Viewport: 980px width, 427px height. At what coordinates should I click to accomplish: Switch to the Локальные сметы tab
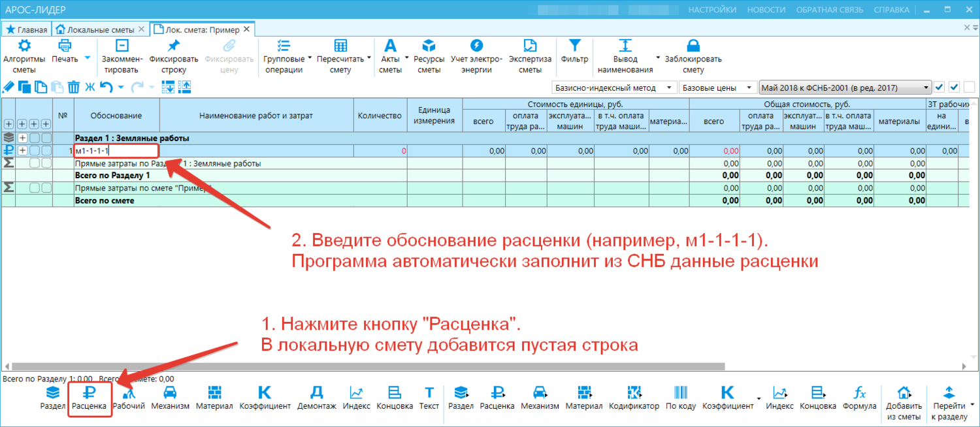coord(101,29)
